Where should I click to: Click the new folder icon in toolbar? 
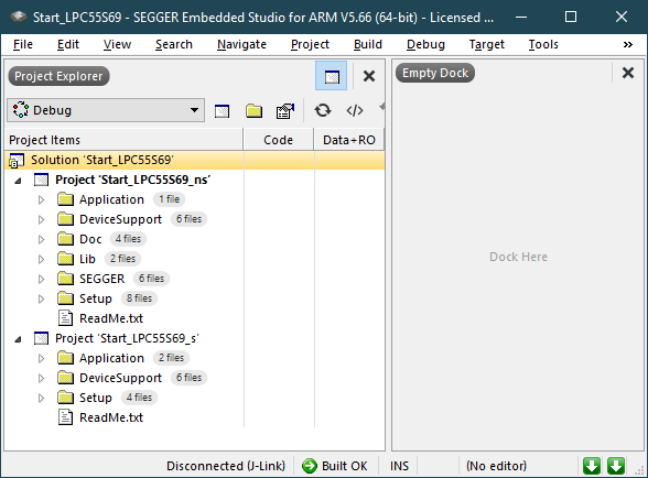(x=254, y=111)
